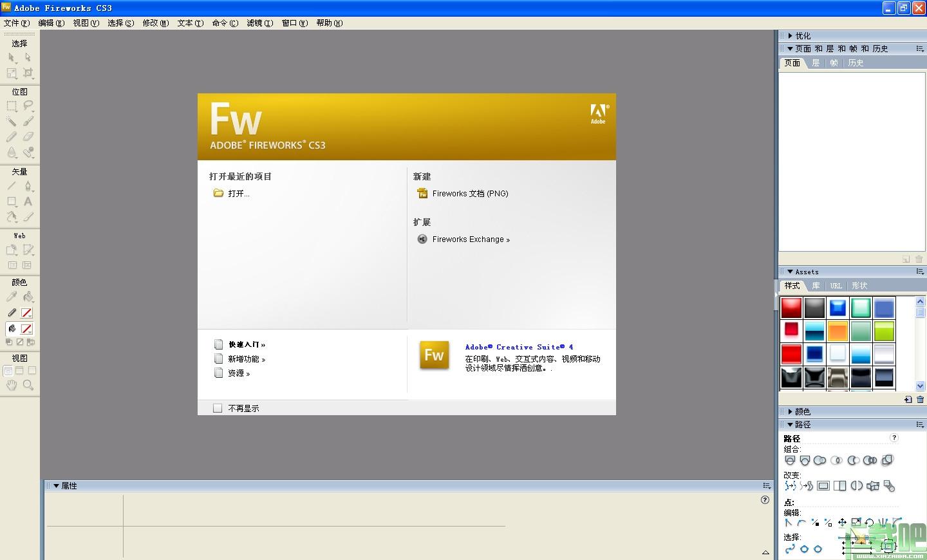Expand the 颜色 panel

point(791,411)
